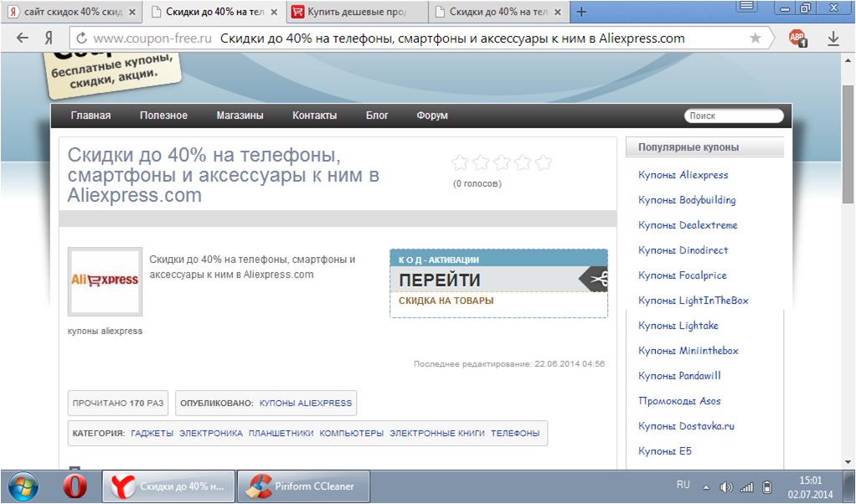
Task: Open the Магазины menu item
Action: [x=240, y=116]
